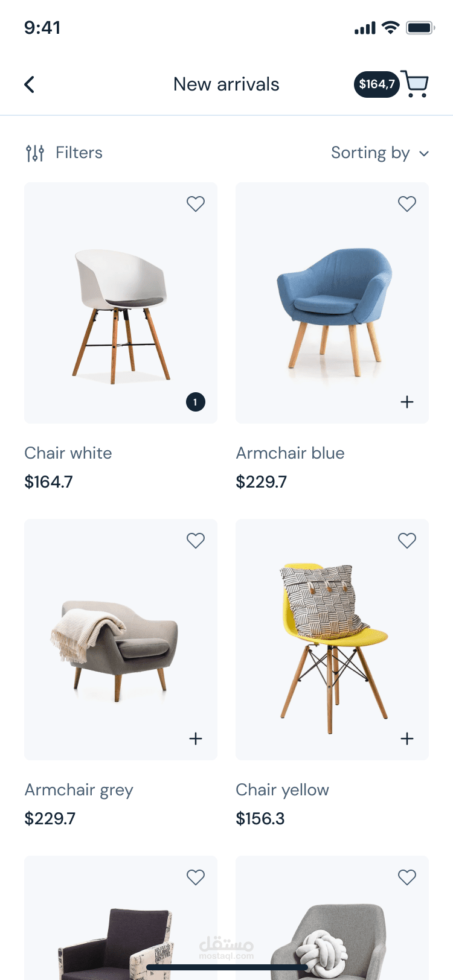This screenshot has width=453, height=980.
Task: Favorite the bottom-left dark armchair heart
Action: pos(196,877)
